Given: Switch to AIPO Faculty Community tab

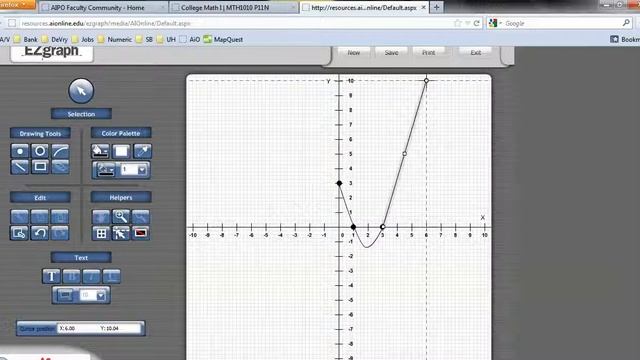Looking at the screenshot, I should tap(103, 7).
